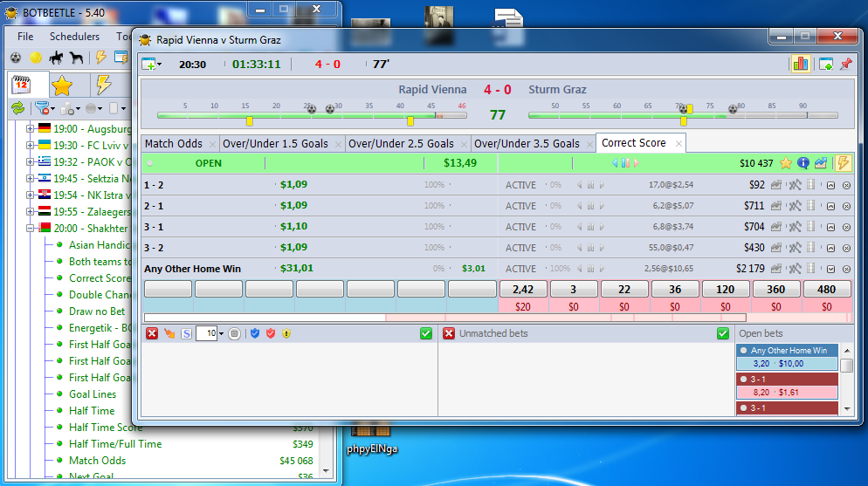This screenshot has height=486, width=868.
Task: Collapse the 1 - 2 row ladder
Action: pyautogui.click(x=831, y=186)
